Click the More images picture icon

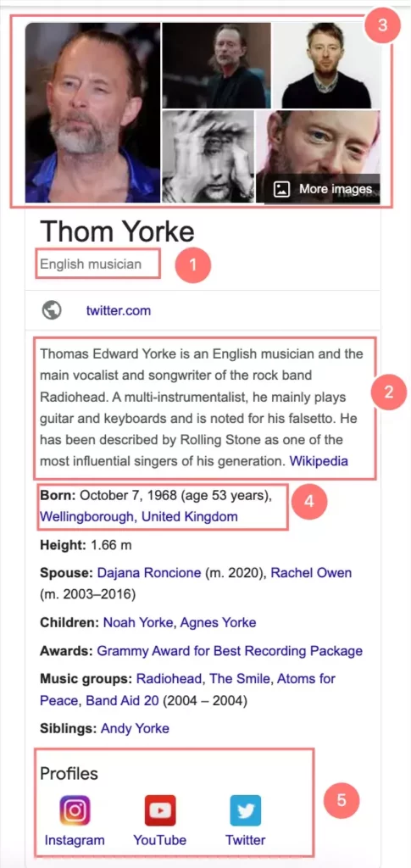281,189
